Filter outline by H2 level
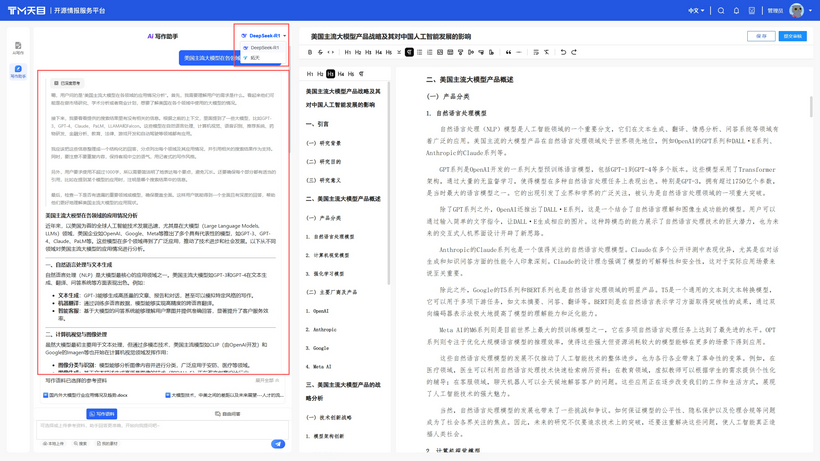This screenshot has height=461, width=820. [x=320, y=74]
